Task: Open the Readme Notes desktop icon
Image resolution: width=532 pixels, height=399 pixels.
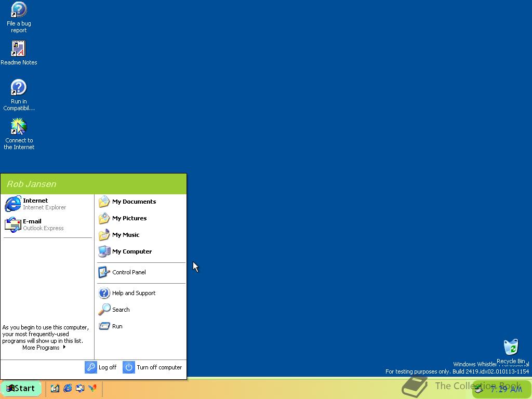Action: tap(19, 53)
